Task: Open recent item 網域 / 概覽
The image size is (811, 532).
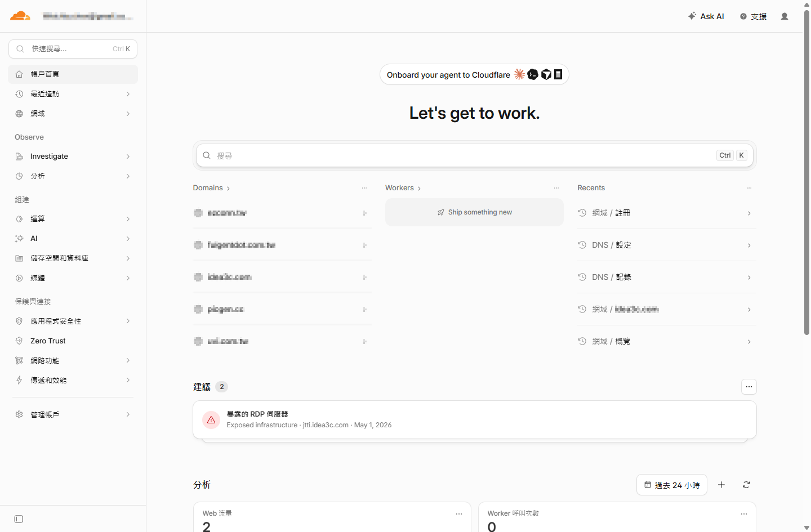Action: coord(666,342)
